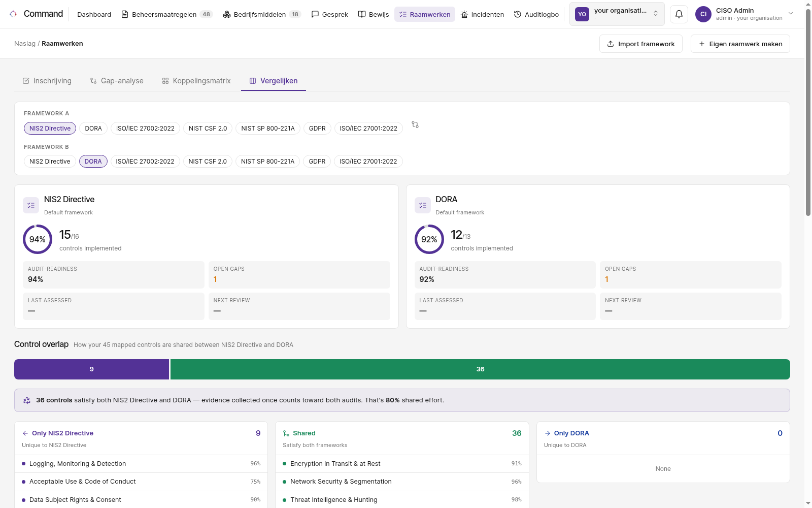Select NIS2 Directive for Framework A
Image resolution: width=812 pixels, height=508 pixels.
(50, 129)
